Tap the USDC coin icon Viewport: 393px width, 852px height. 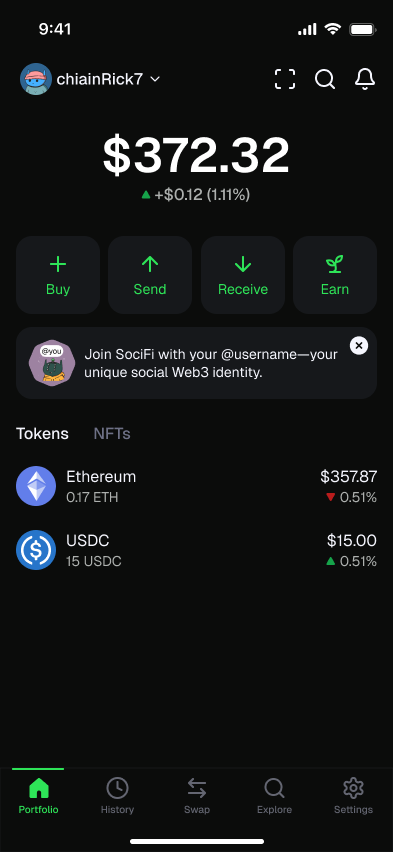pos(36,550)
